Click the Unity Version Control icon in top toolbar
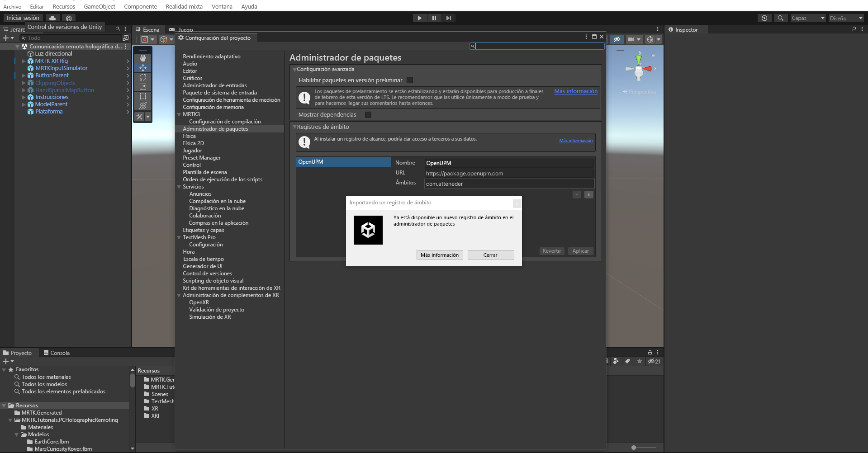Image resolution: width=868 pixels, height=453 pixels. click(69, 18)
